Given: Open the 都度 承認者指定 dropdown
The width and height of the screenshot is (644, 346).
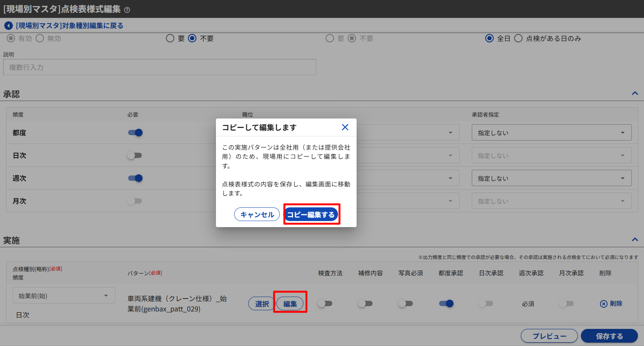Looking at the screenshot, I should (551, 133).
